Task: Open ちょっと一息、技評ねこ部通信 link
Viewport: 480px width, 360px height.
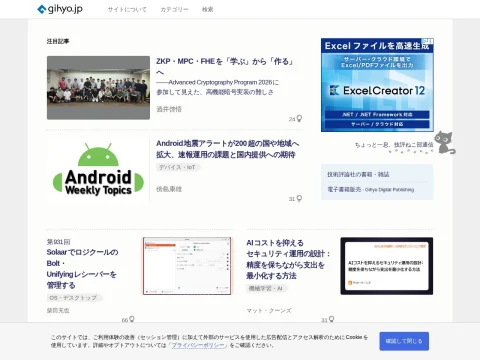Action: point(394,145)
